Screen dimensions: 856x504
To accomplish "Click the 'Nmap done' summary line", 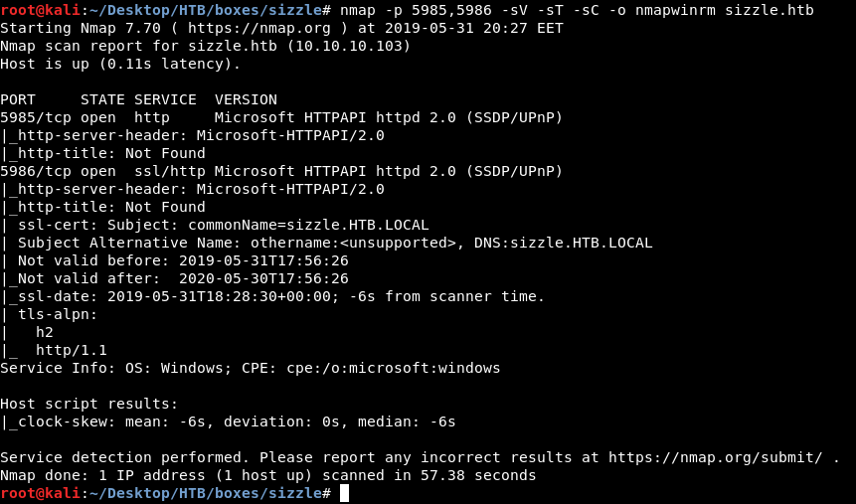I will coord(268,475).
